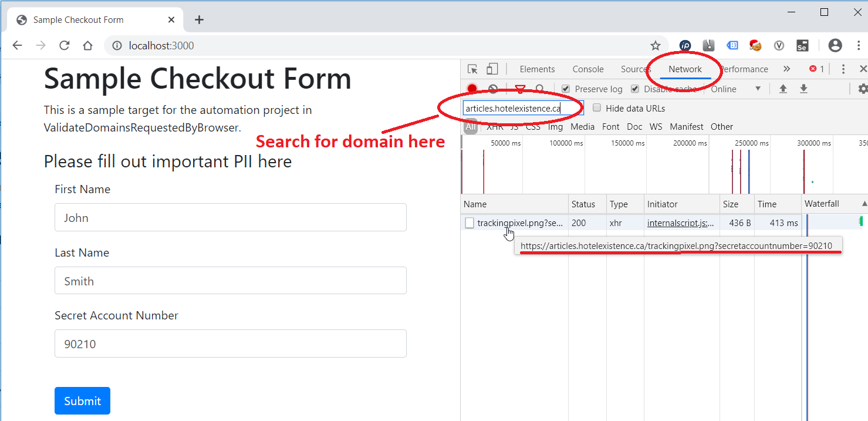Screen dimensions: 868x421
Task: Toggle the device toolbar icon
Action: point(492,69)
